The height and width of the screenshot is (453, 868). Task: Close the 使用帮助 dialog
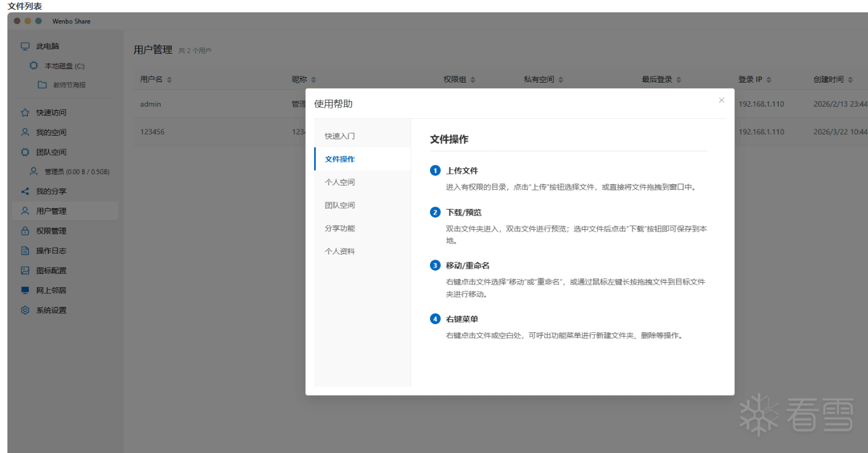tap(721, 100)
